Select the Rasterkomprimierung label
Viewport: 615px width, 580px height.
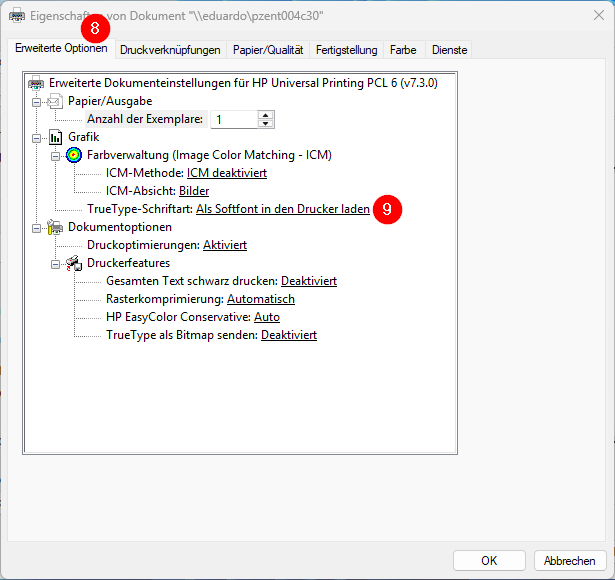(165, 299)
